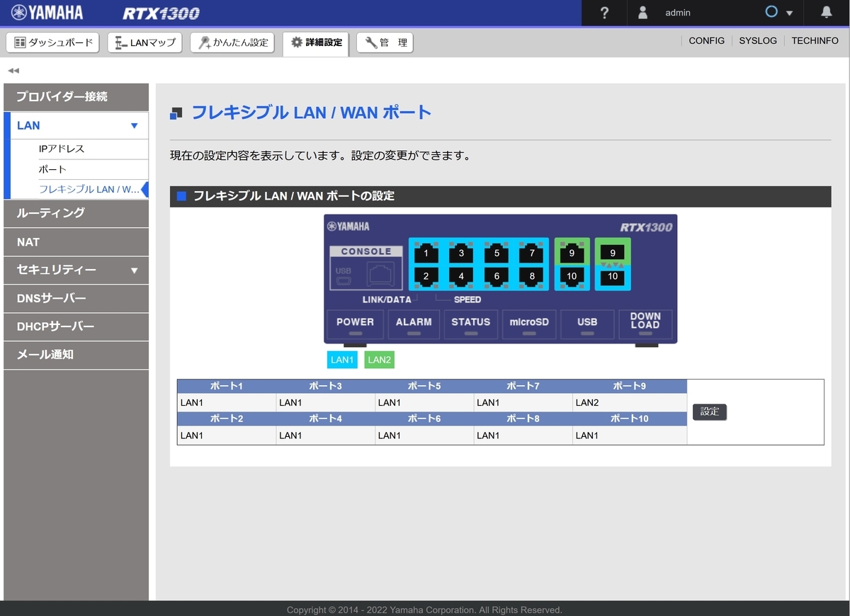The height and width of the screenshot is (616, 850).
Task: Expand the セキュリティー section arrow
Action: coord(133,270)
